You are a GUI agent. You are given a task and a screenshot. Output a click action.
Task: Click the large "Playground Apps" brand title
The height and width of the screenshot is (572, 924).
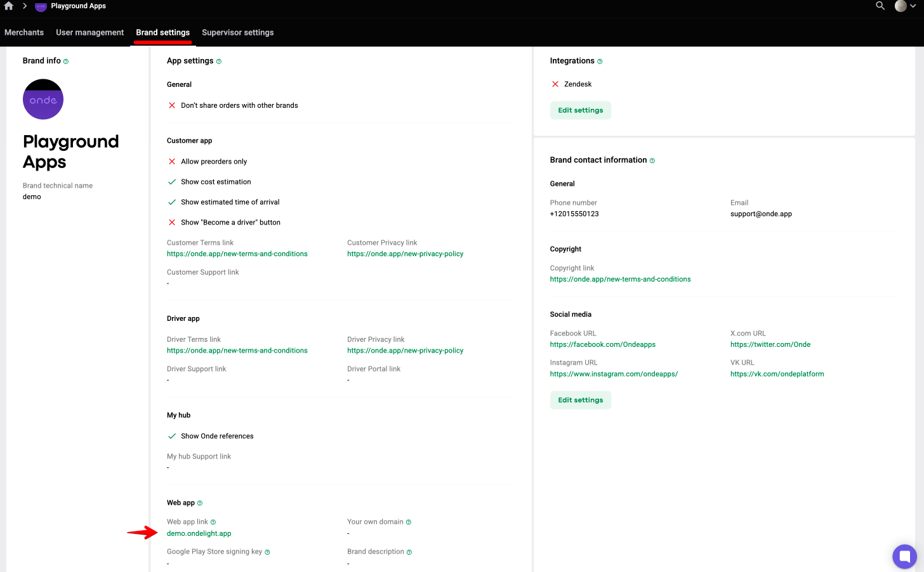(71, 152)
